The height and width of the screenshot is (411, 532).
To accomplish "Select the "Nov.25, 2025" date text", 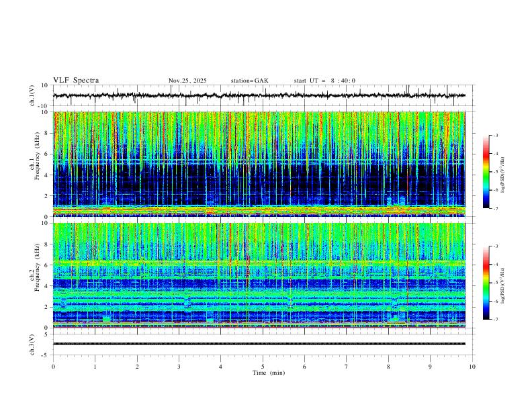I will (x=187, y=81).
